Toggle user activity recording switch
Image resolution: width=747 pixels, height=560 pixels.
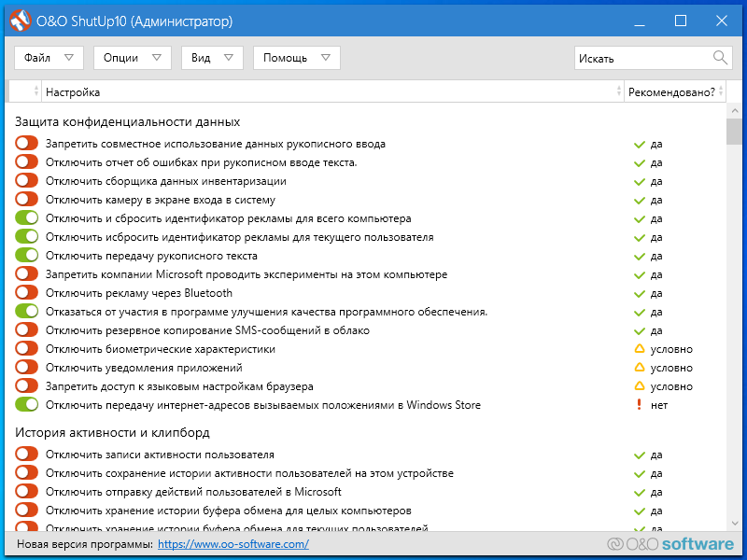click(x=27, y=455)
